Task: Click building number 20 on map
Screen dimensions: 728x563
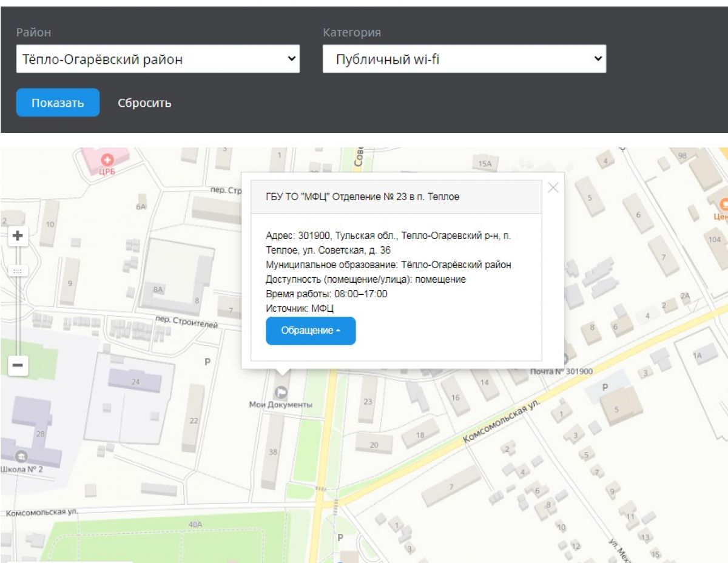Action: (374, 445)
